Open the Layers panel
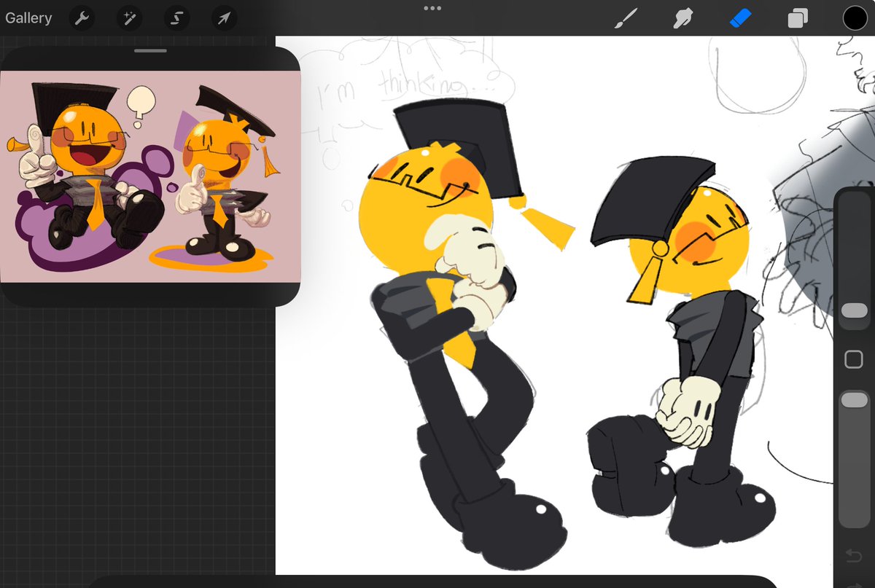 coord(798,18)
